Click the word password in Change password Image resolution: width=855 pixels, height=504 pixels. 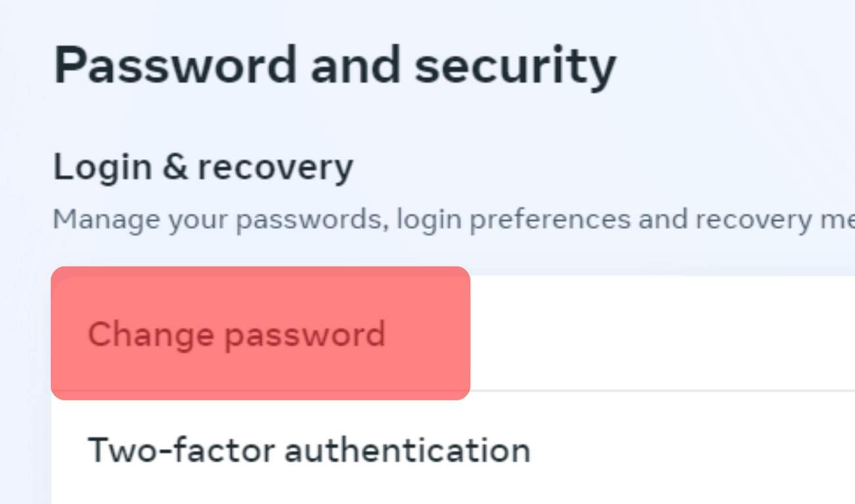click(x=305, y=335)
